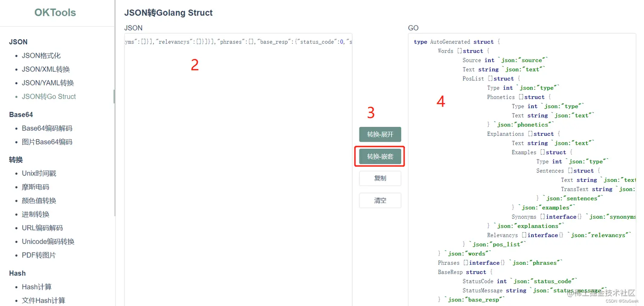Click the 'Phrases []interface{}' line
The image size is (644, 306).
(500, 263)
